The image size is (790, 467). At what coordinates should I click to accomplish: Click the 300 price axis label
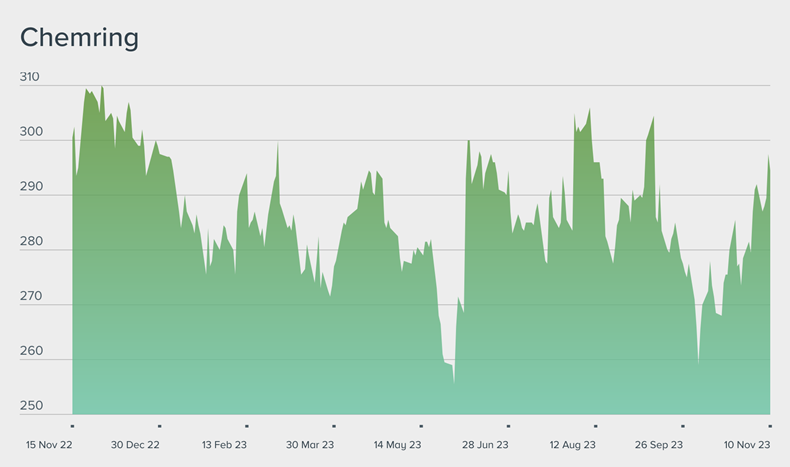(30, 132)
